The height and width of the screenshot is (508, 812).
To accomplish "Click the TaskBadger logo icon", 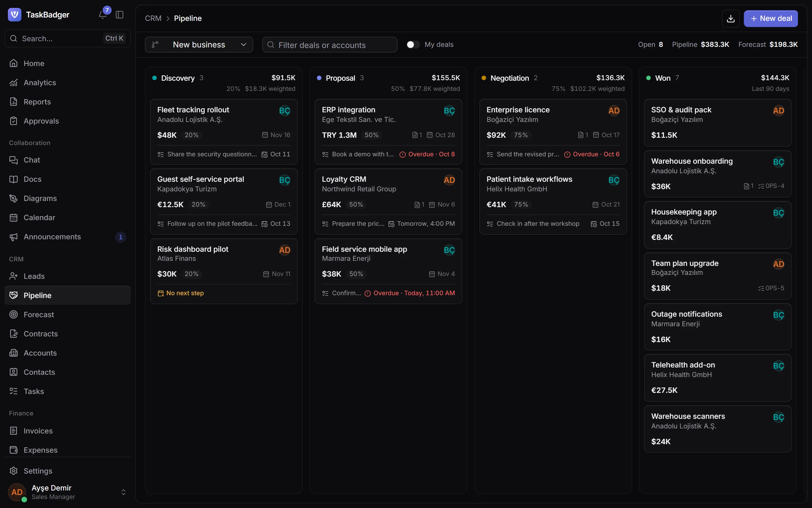I will 14,14.
